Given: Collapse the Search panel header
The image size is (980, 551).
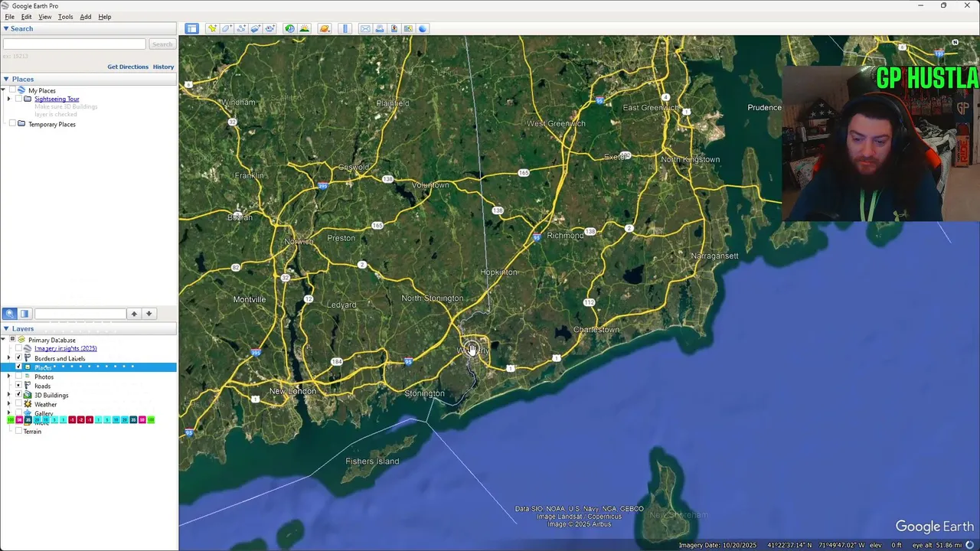Looking at the screenshot, I should (89, 28).
